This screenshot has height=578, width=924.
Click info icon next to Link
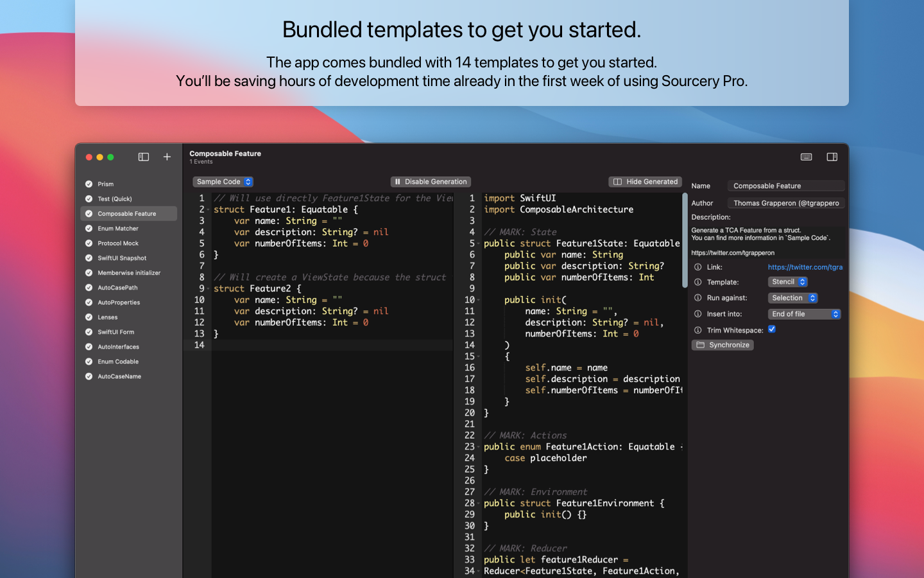click(x=698, y=267)
